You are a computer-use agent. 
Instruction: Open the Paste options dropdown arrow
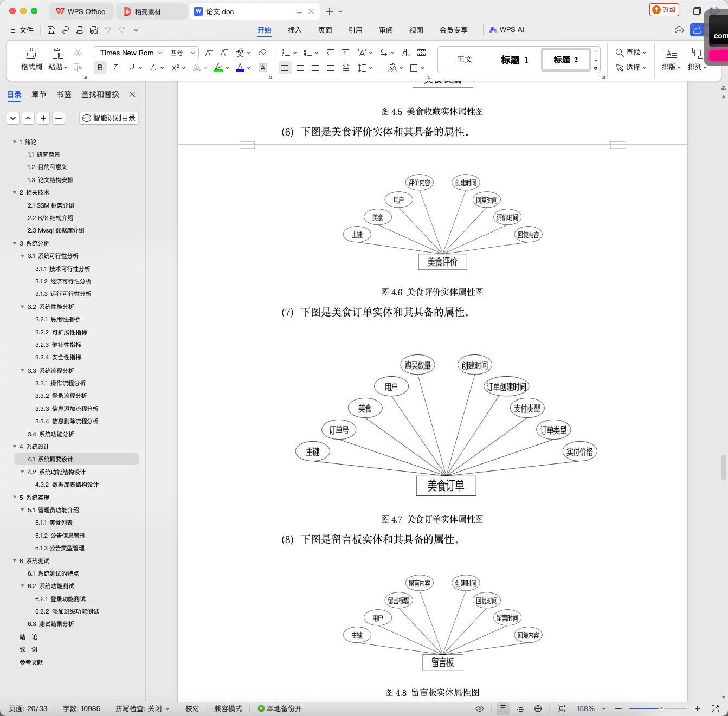pyautogui.click(x=66, y=67)
